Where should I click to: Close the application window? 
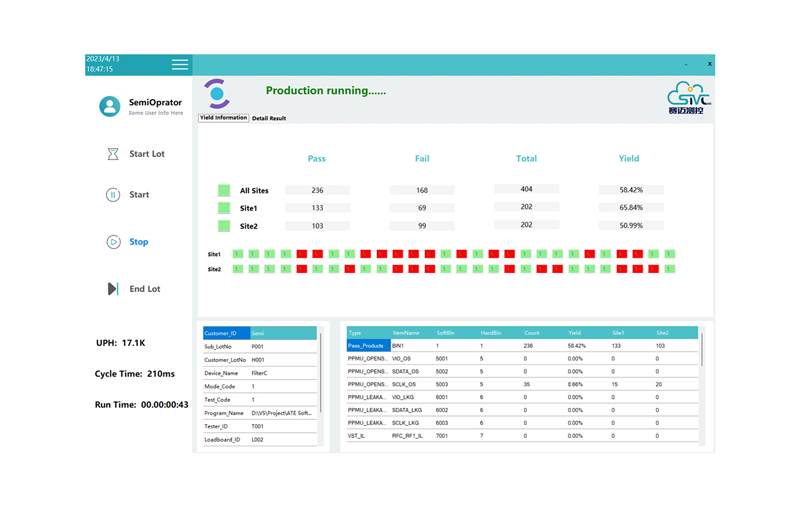tap(709, 64)
